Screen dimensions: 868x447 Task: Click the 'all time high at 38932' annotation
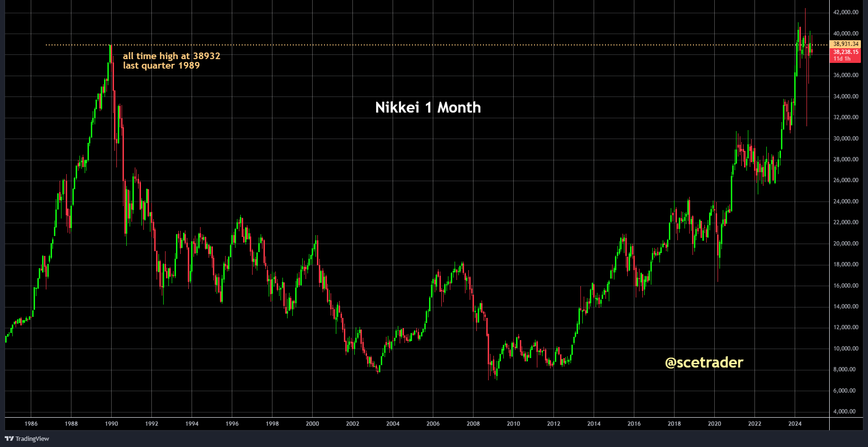click(x=172, y=56)
